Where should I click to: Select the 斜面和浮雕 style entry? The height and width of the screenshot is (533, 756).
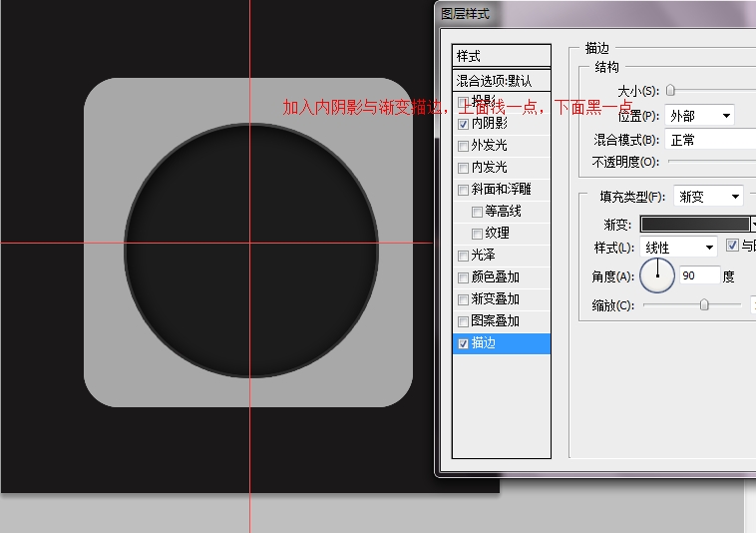[502, 189]
